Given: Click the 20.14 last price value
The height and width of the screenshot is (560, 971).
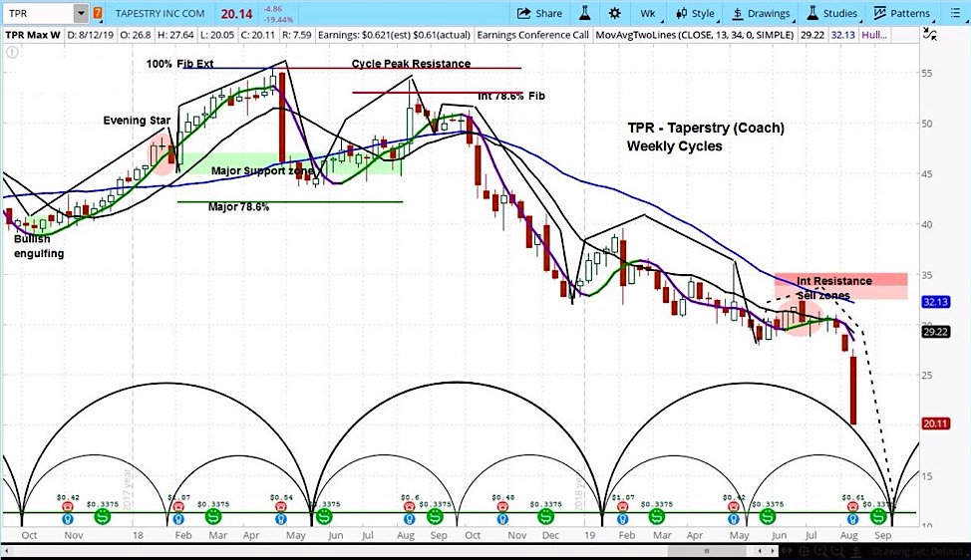Looking at the screenshot, I should coord(236,13).
